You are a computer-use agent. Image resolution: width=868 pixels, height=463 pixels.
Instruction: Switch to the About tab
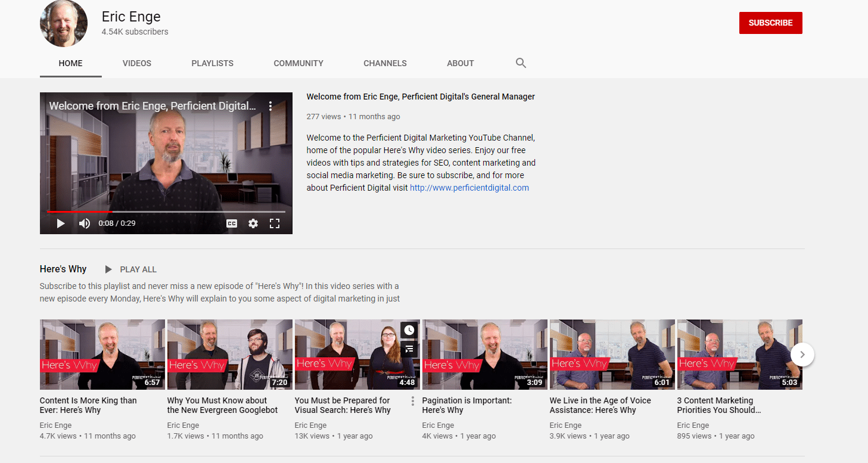461,63
